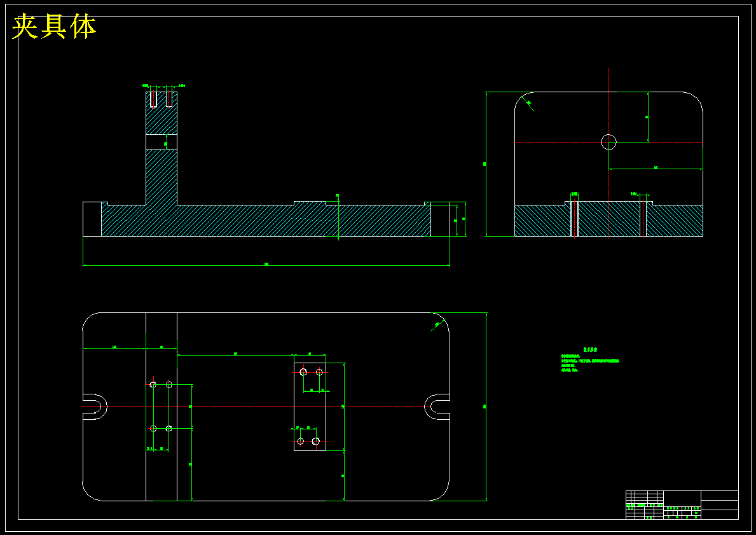756x535 pixels.
Task: Select the overall length dimension line below front view
Action: point(266,265)
